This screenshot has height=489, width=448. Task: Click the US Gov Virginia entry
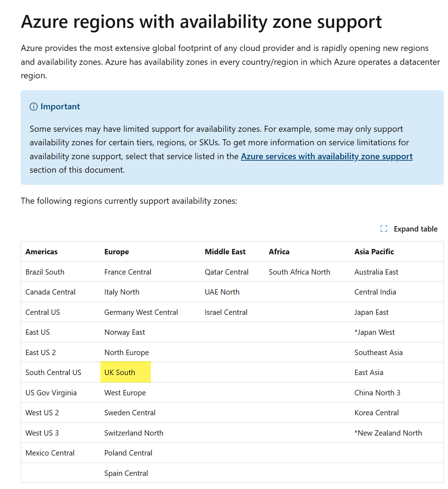[51, 393]
